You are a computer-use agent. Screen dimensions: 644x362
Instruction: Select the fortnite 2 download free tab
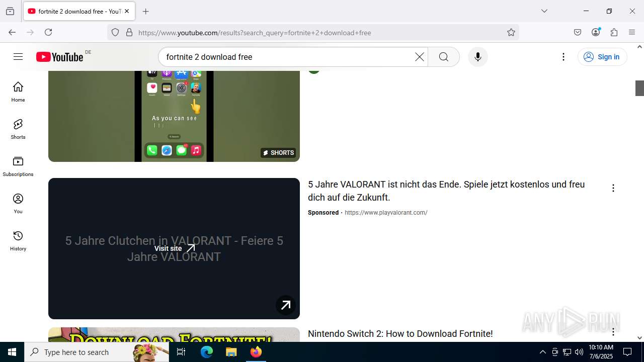coord(79,11)
